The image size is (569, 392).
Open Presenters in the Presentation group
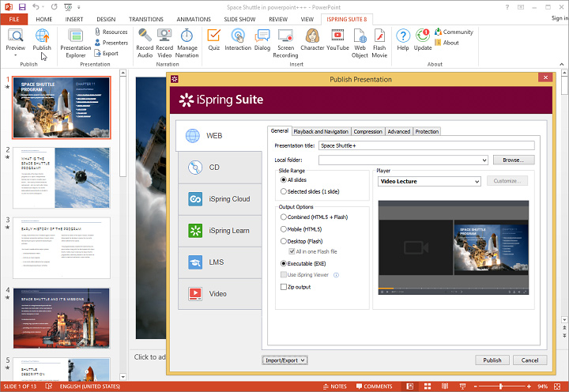click(x=111, y=43)
